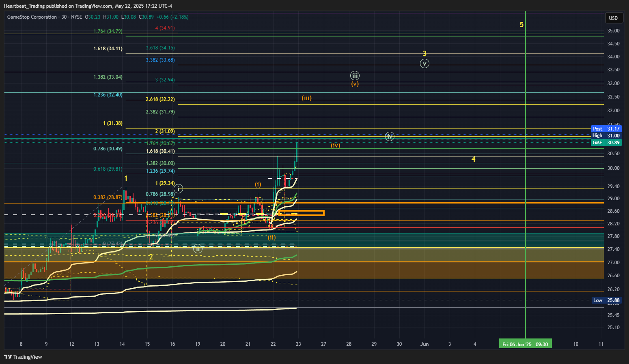Screen dimensions: 629x364
Task: Click the 1 (31.38) Fibonacci label
Action: point(113,123)
